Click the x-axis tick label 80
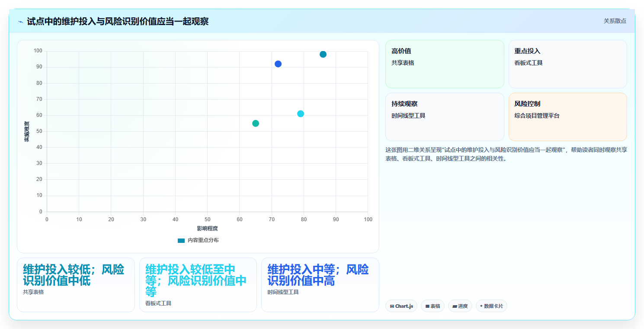Screen dimensions: 644x329 click(304, 219)
